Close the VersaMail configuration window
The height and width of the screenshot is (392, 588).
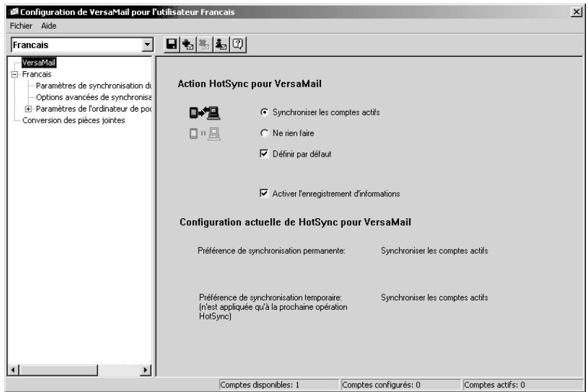(576, 12)
